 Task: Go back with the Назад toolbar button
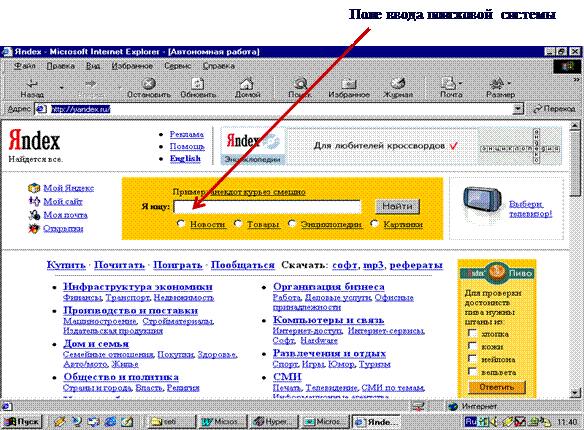32,88
